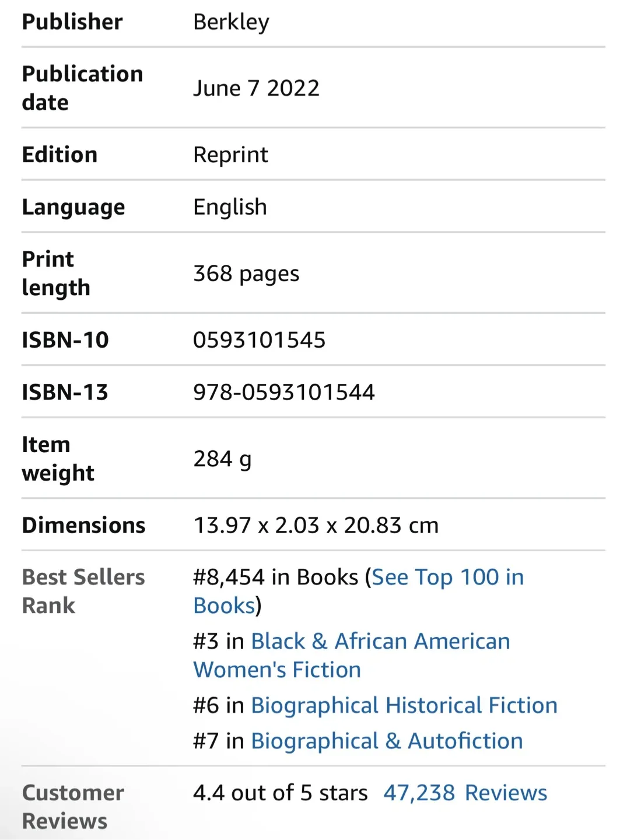The image size is (627, 840).
Task: Select the ISBN-13 number 978-0593101544
Action: click(284, 392)
